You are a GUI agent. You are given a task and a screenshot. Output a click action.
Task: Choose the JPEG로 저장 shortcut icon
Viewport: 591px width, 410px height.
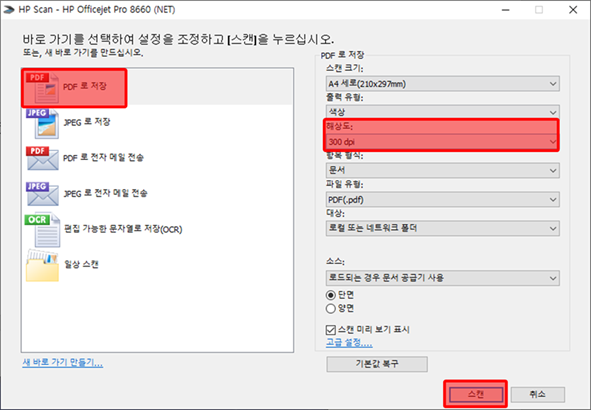coord(42,124)
